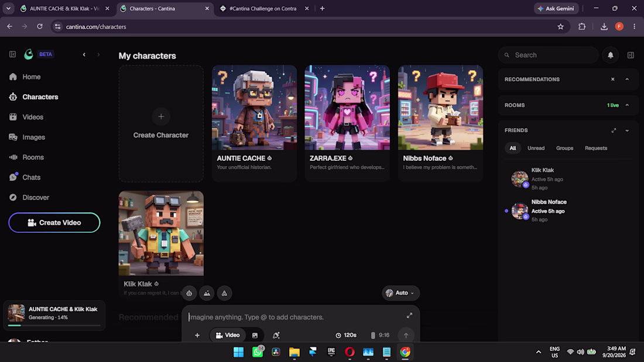Screen dimensions: 644x362
Task: Bookmark this page with star icon
Action: [561, 27]
